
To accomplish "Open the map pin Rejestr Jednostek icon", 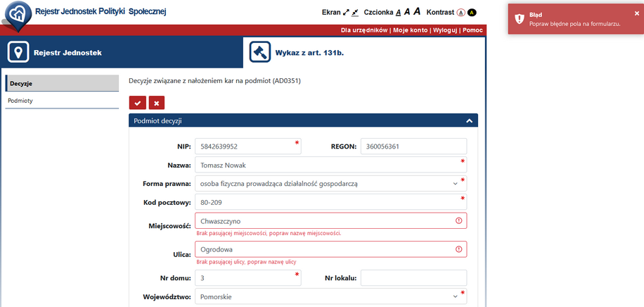I will [18, 52].
